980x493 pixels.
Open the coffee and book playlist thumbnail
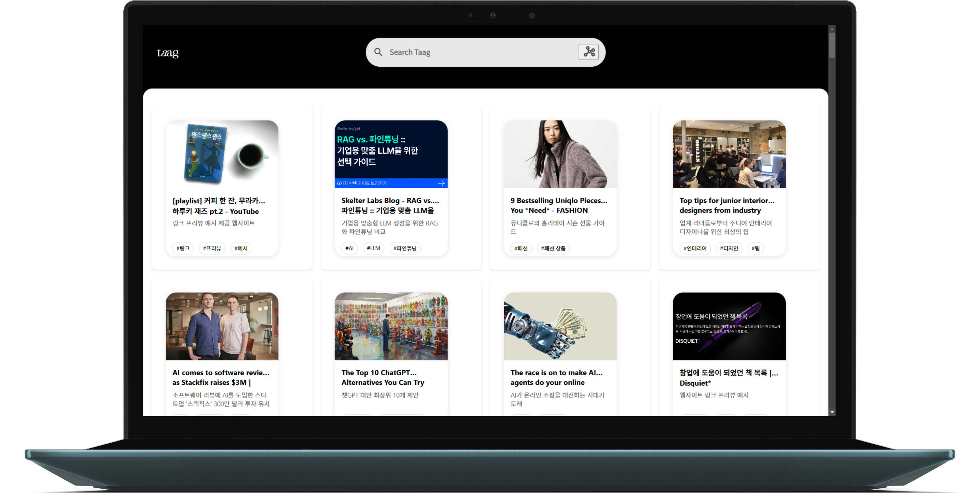click(x=222, y=154)
